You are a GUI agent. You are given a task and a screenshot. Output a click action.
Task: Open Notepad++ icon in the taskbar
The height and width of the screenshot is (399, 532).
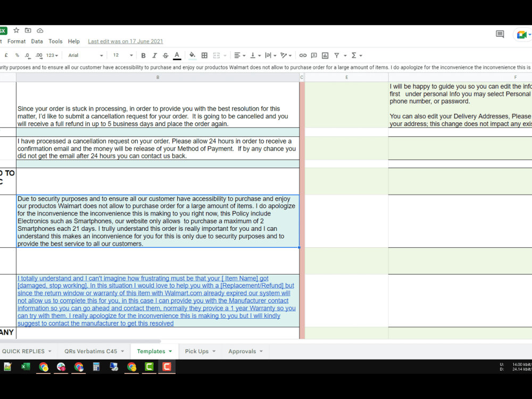click(x=8, y=367)
